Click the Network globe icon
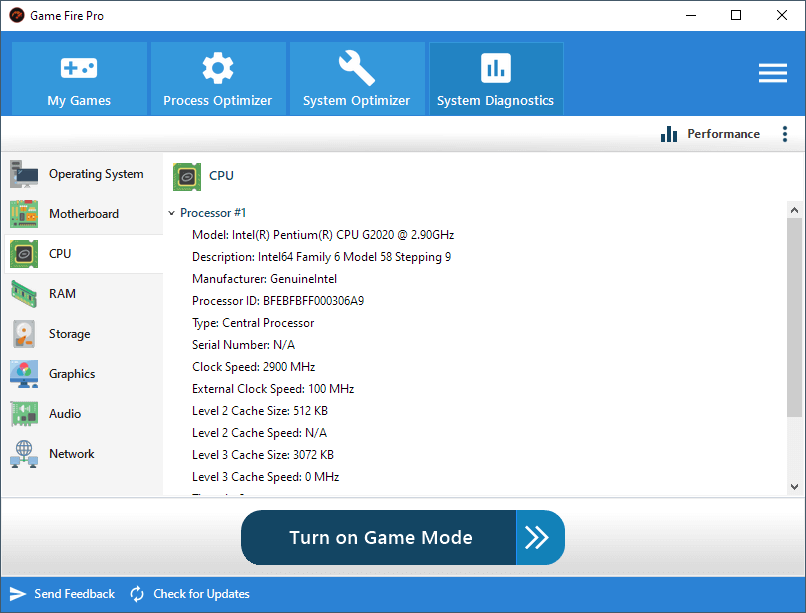The width and height of the screenshot is (806, 613). coord(22,453)
